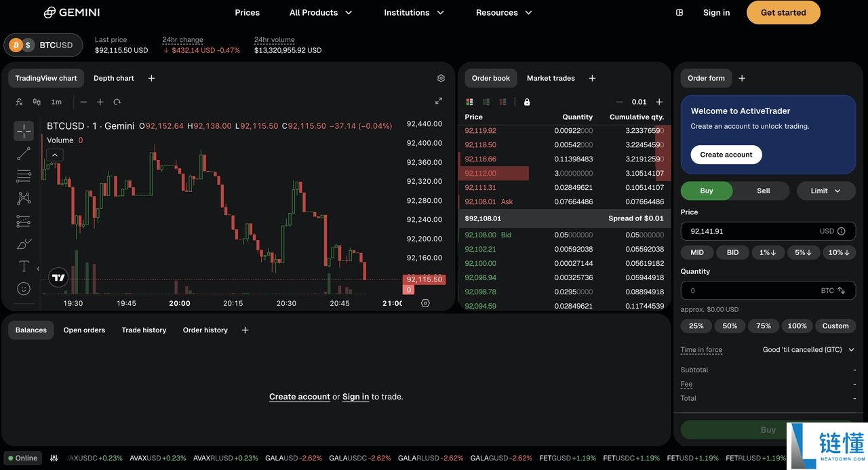Select the trend line drawing tool

tap(24, 154)
